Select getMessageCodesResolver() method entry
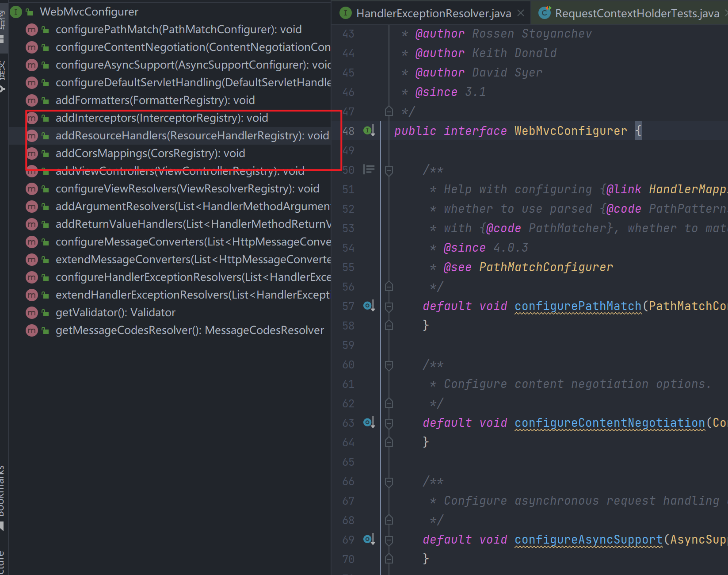Screen dimensions: 728x575 pyautogui.click(x=190, y=330)
